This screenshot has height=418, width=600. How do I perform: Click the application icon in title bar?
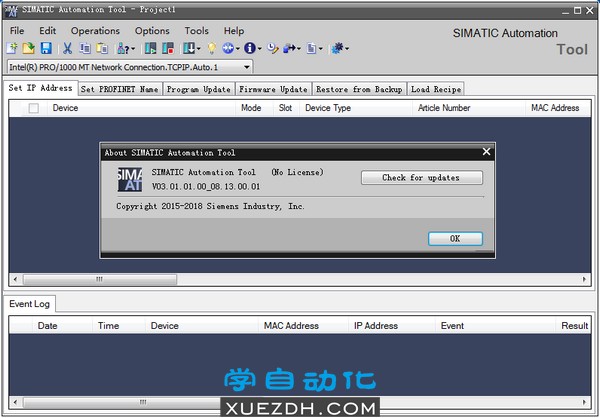11,11
